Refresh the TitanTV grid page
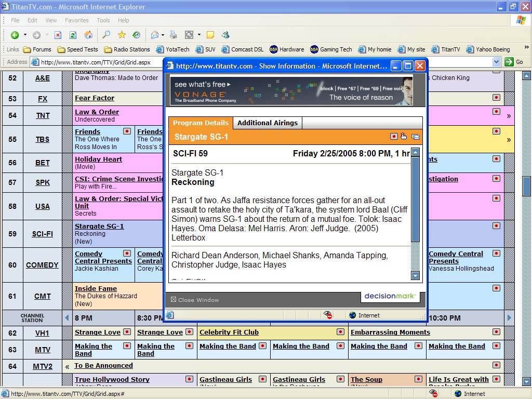Image resolution: width=532 pixels, height=399 pixels. [x=73, y=35]
